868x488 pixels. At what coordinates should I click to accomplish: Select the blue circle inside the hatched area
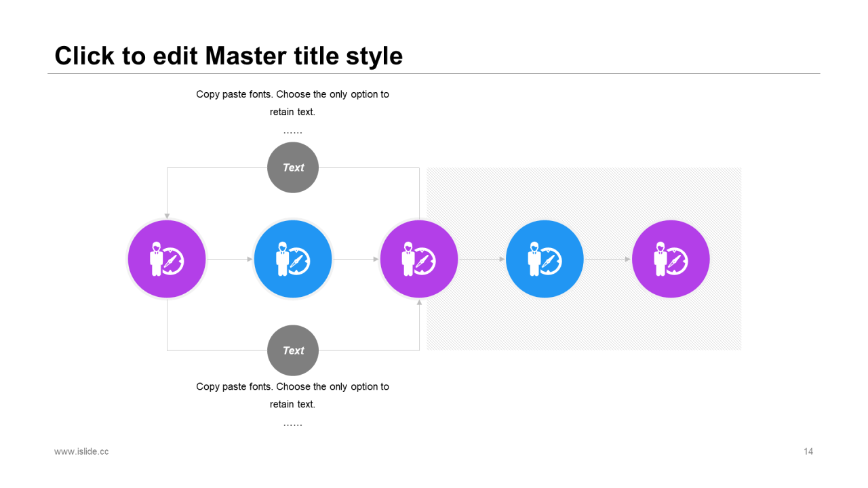[x=545, y=259]
